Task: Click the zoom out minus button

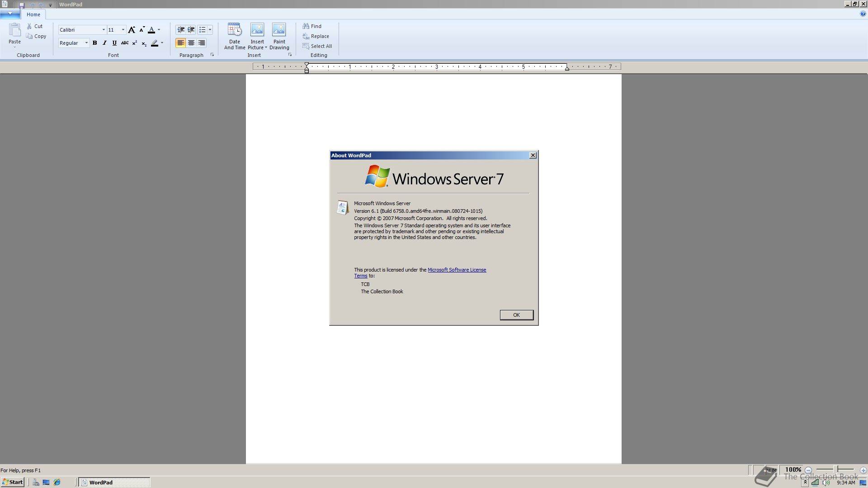Action: (x=808, y=470)
